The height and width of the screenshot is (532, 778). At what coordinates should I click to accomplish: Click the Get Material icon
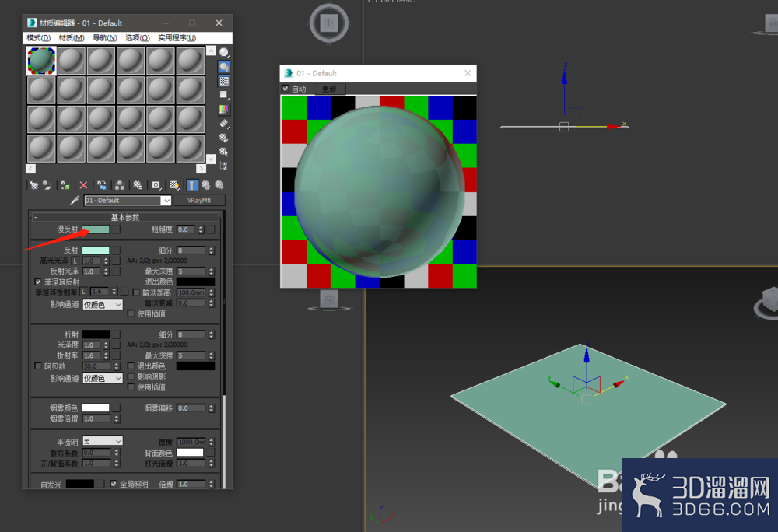pos(33,185)
